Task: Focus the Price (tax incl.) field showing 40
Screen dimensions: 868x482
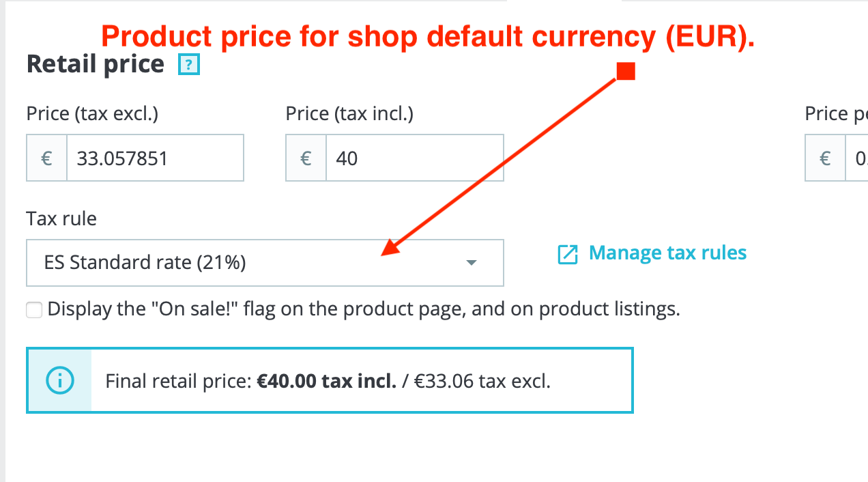Action: (414, 158)
